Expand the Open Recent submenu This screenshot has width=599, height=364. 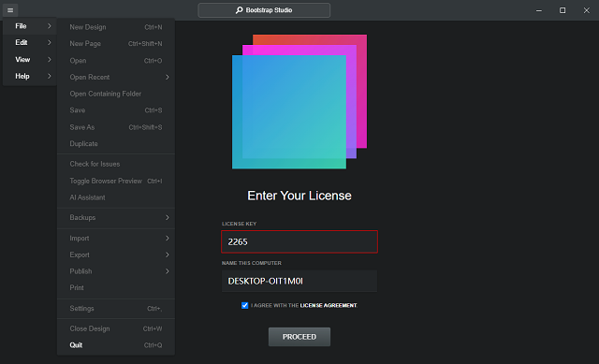(116, 77)
